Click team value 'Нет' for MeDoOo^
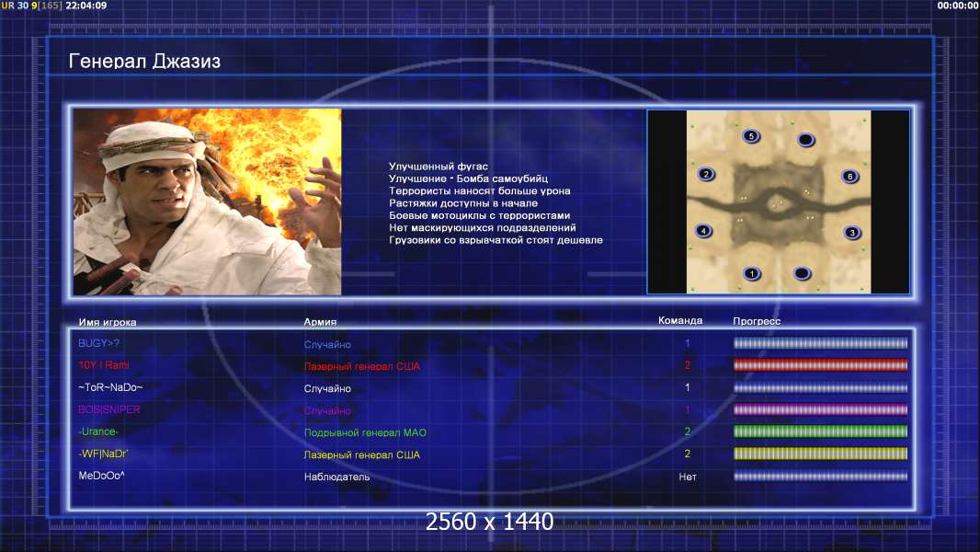The width and height of the screenshot is (980, 552). (x=688, y=477)
